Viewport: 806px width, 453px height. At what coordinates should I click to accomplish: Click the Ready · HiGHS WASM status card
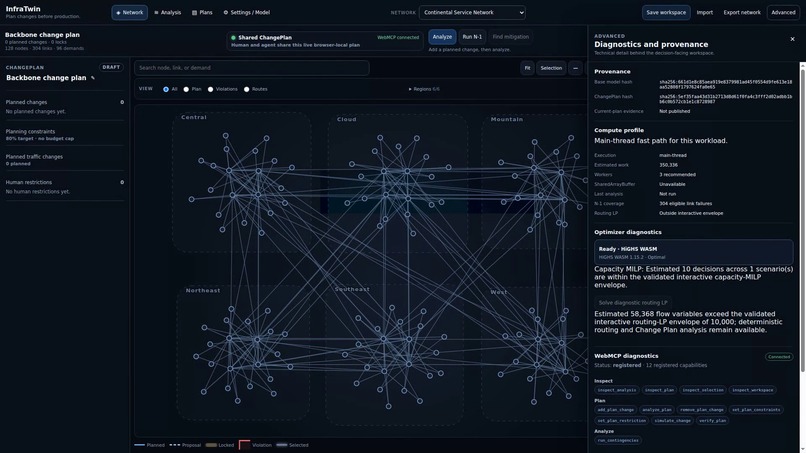point(693,252)
